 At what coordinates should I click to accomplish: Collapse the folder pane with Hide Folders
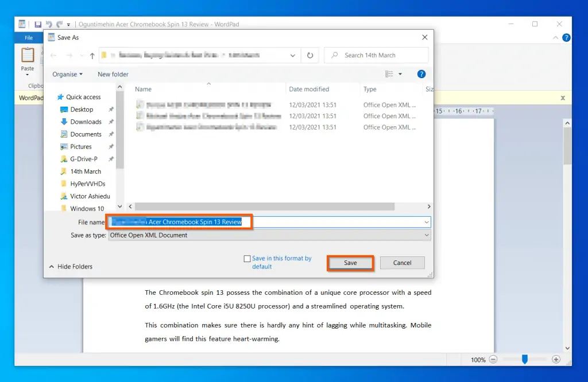(71, 267)
